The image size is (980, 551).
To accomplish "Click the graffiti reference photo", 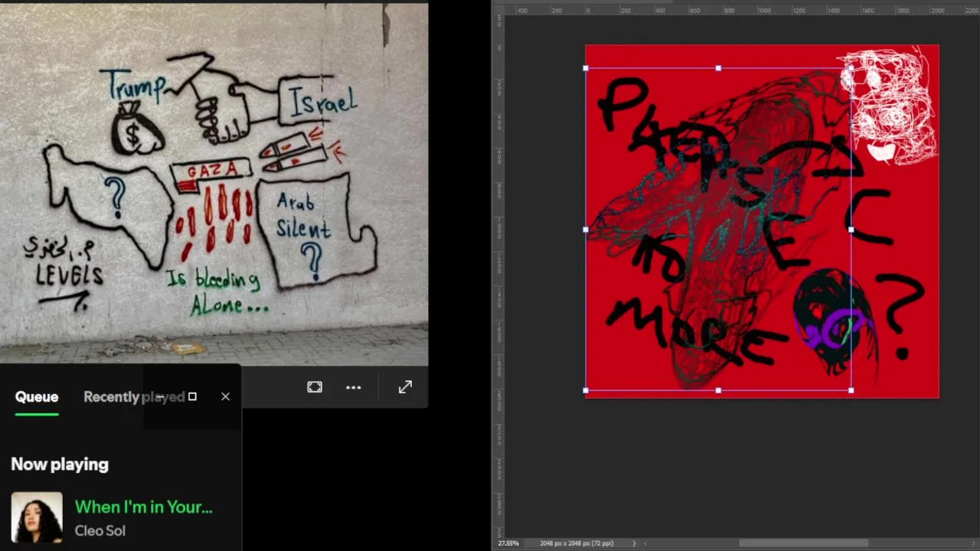I will (214, 184).
